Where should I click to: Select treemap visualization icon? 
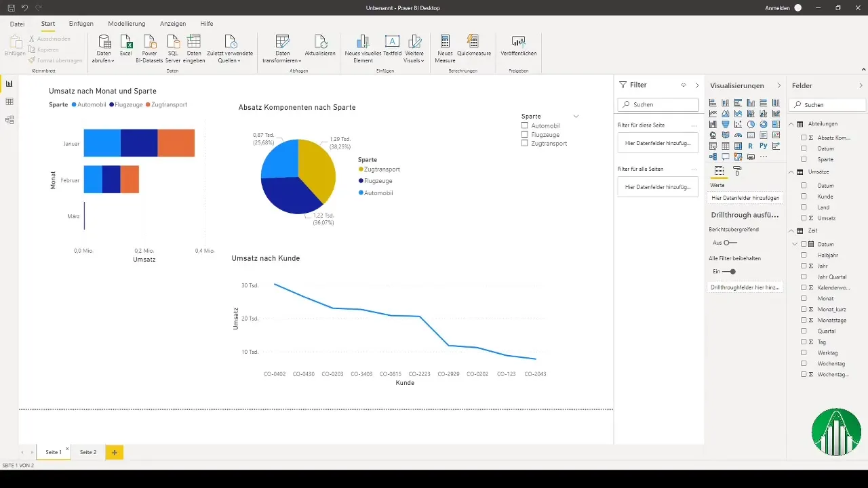(x=776, y=125)
